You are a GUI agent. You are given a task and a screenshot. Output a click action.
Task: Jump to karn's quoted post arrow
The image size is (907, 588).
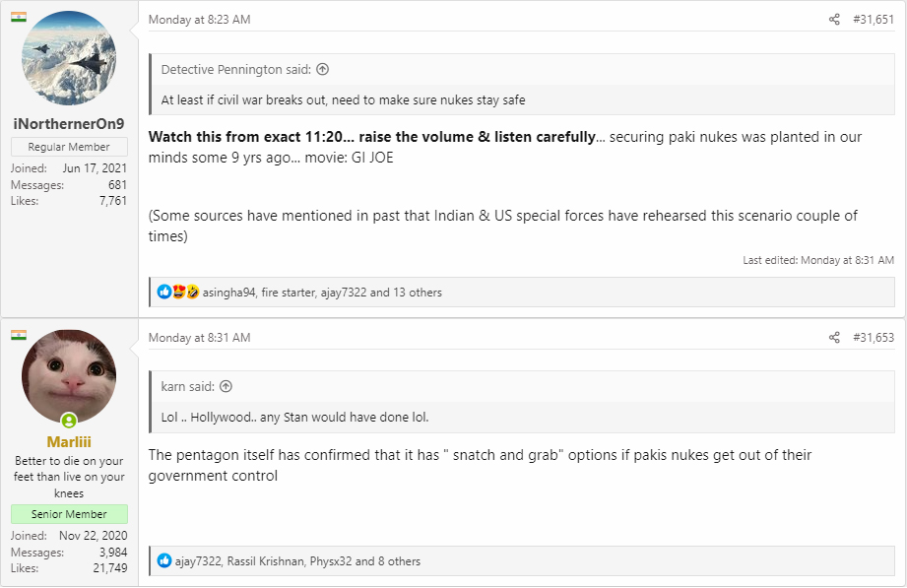(227, 387)
